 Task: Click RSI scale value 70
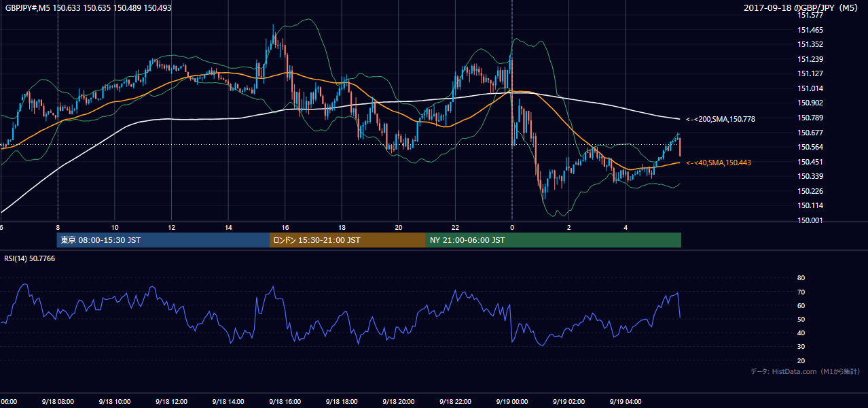[x=801, y=292]
